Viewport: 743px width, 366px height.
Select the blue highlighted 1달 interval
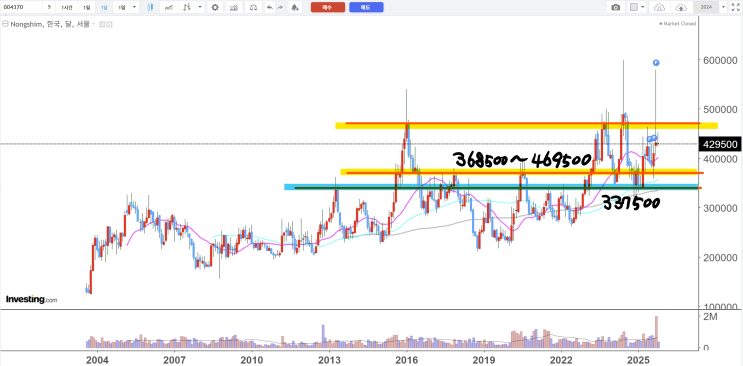104,7
